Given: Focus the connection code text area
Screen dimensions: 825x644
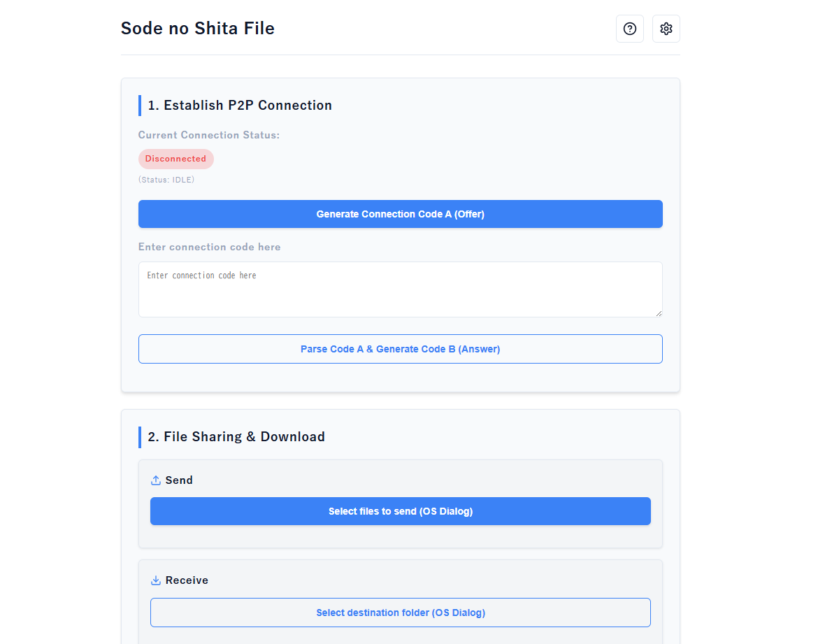Looking at the screenshot, I should (401, 289).
